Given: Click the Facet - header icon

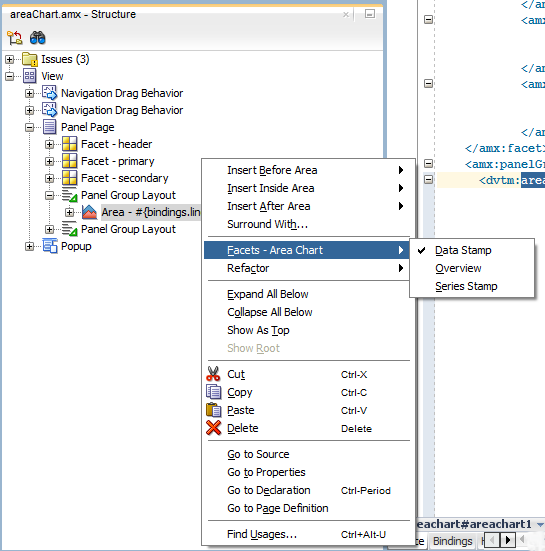Looking at the screenshot, I should [x=70, y=144].
